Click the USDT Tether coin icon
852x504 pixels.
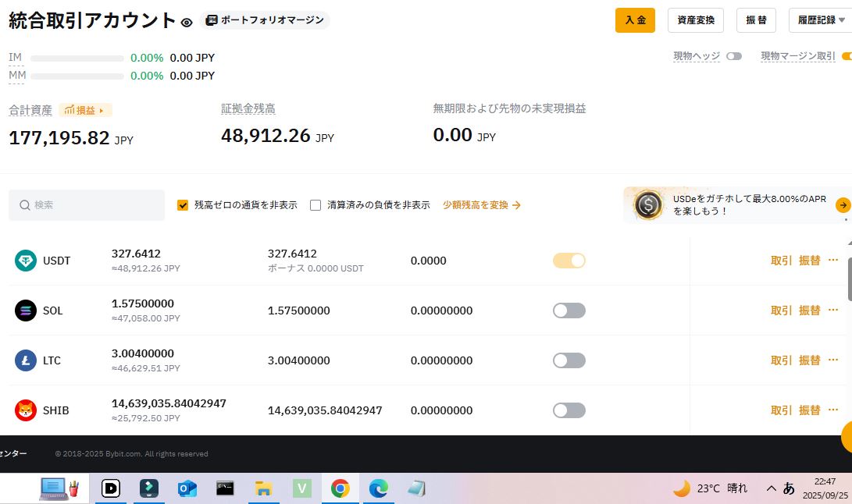26,261
